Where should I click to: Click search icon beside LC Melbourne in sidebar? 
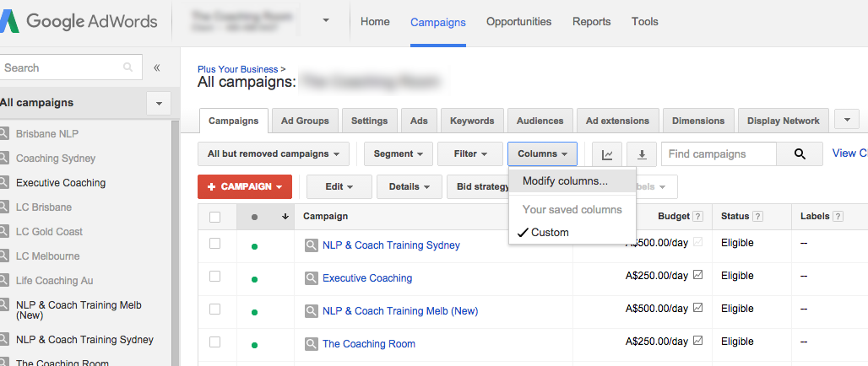(4, 256)
